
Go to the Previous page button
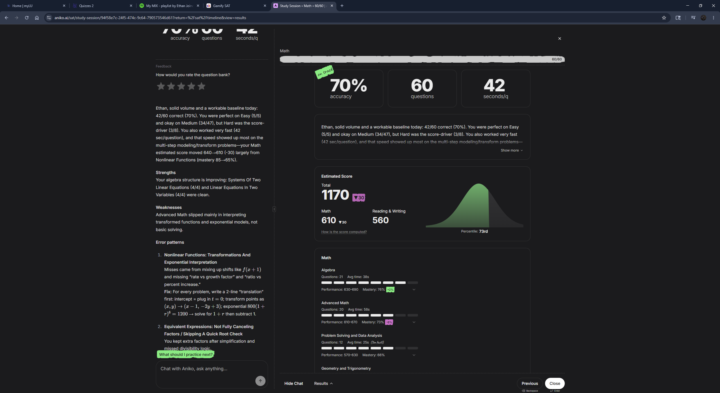pyautogui.click(x=529, y=383)
